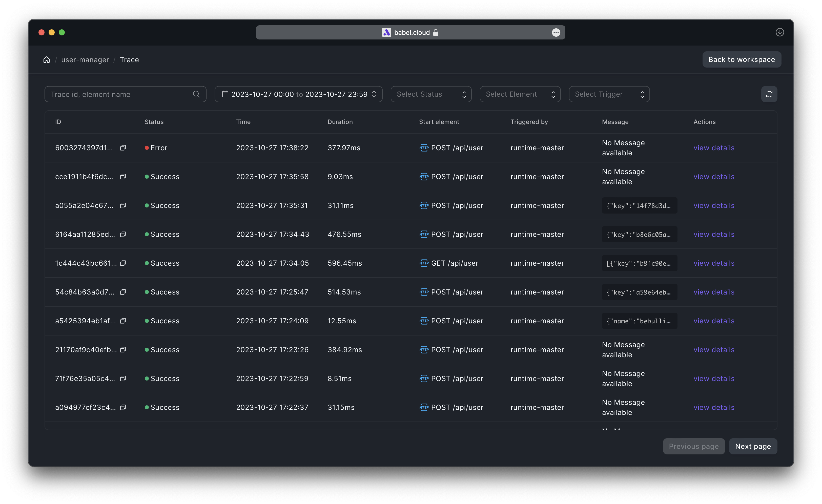Click the browser downloads icon
822x504 pixels.
tap(780, 32)
